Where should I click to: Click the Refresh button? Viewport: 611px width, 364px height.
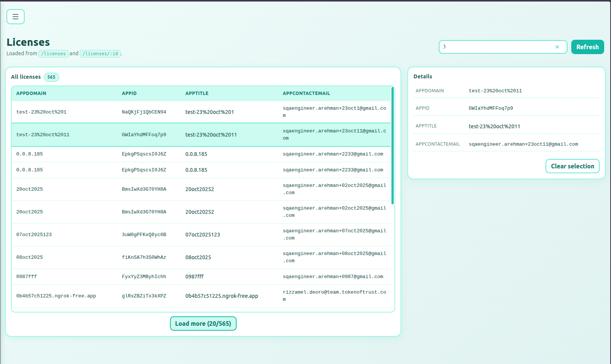coord(587,47)
